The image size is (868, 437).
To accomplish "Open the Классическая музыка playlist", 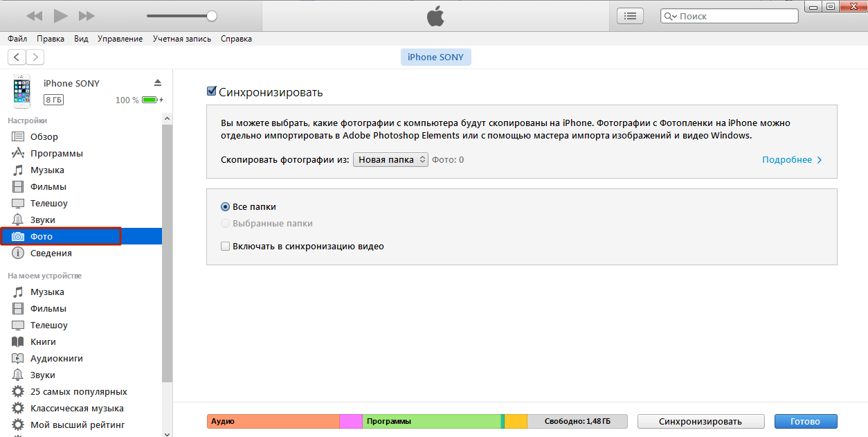I will 81,408.
